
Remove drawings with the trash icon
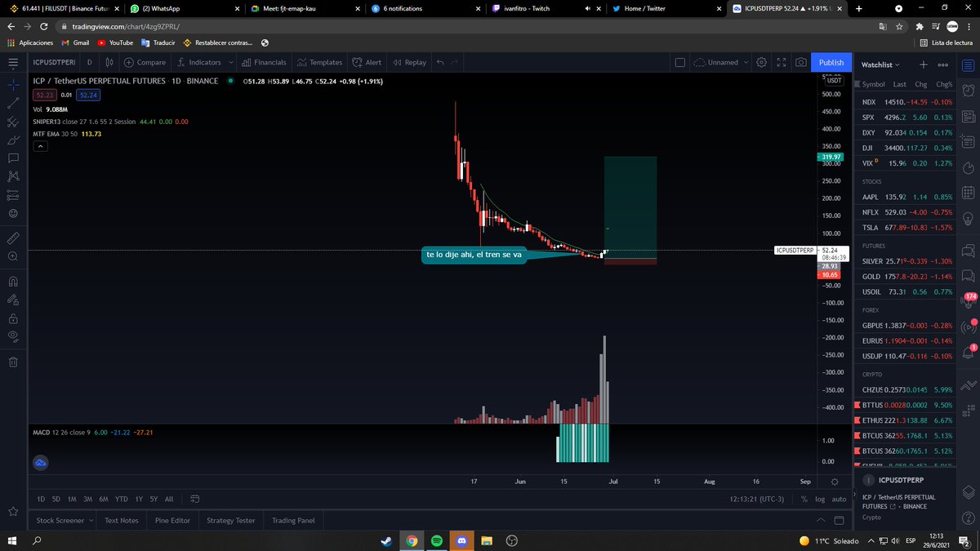pos(13,362)
